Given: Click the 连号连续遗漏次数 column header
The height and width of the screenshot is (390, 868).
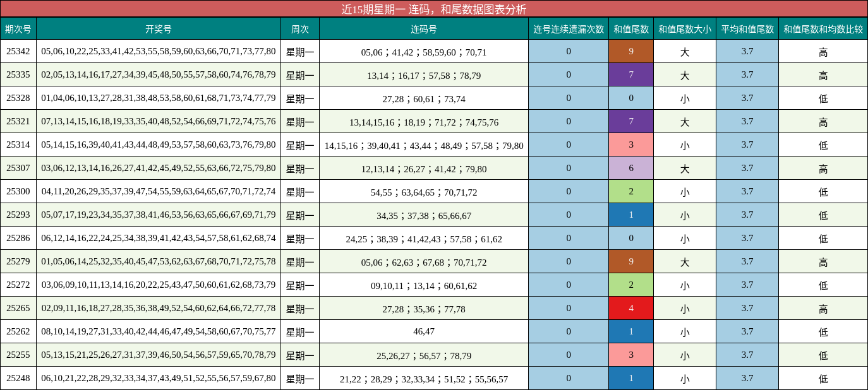Looking at the screenshot, I should point(569,28).
